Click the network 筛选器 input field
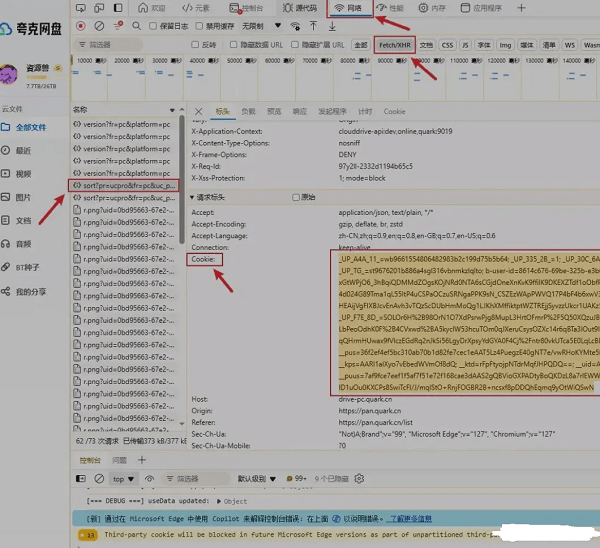This screenshot has height=548, width=600. (108, 45)
